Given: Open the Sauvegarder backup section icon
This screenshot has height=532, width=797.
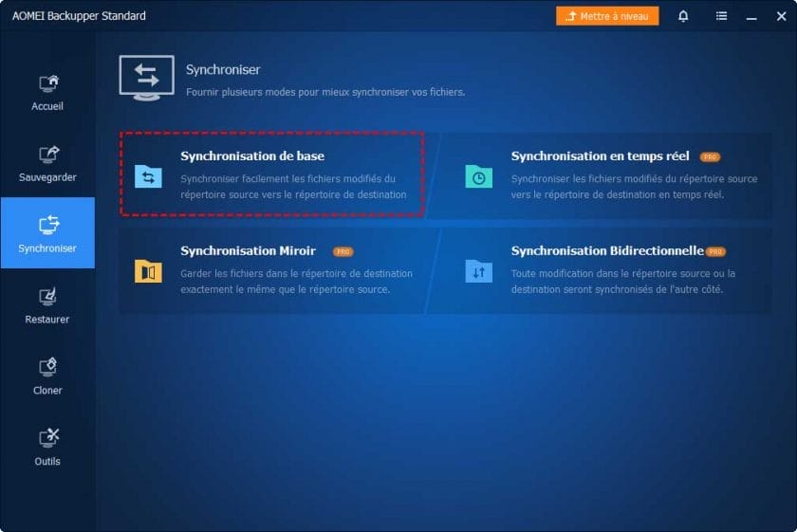Looking at the screenshot, I should (47, 155).
